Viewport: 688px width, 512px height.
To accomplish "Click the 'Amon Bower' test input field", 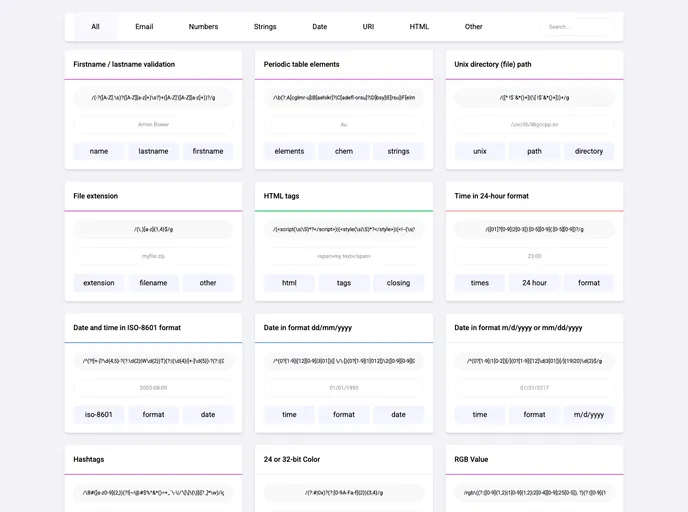I will click(x=153, y=125).
